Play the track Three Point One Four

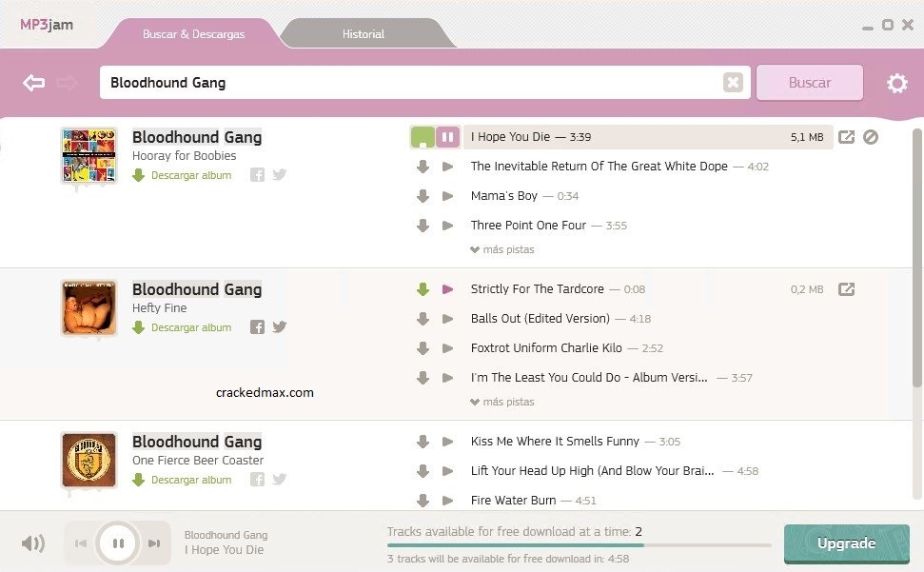pyautogui.click(x=448, y=226)
